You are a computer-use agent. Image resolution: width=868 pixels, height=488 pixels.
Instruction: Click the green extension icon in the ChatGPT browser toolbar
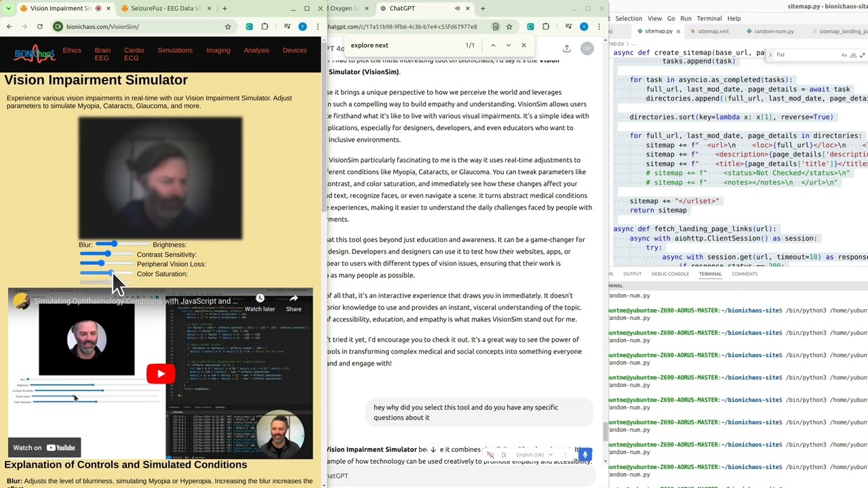click(530, 26)
